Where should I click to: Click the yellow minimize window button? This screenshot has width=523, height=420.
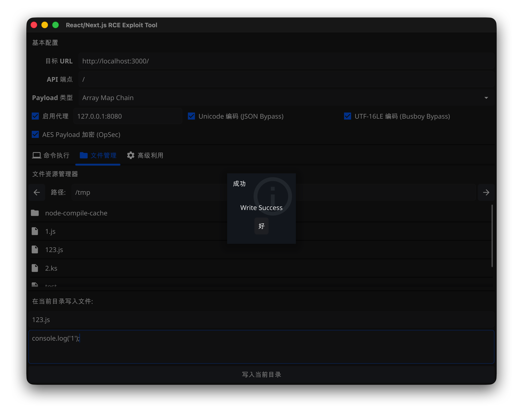(x=45, y=25)
